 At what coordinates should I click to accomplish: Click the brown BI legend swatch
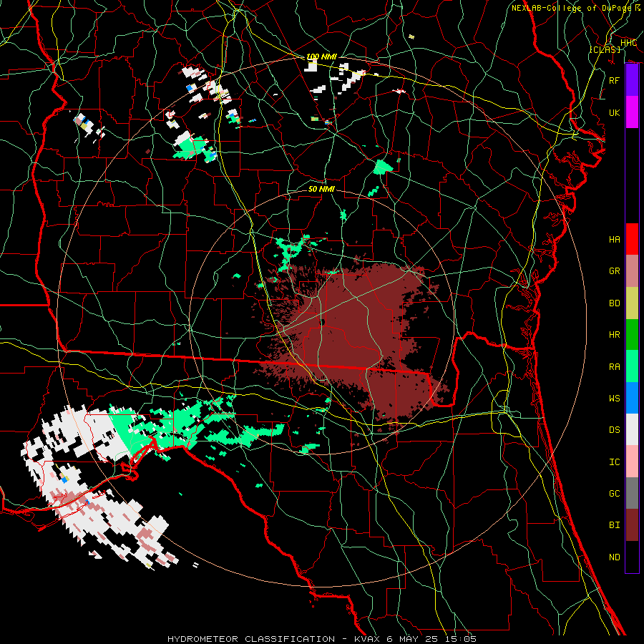[632, 525]
